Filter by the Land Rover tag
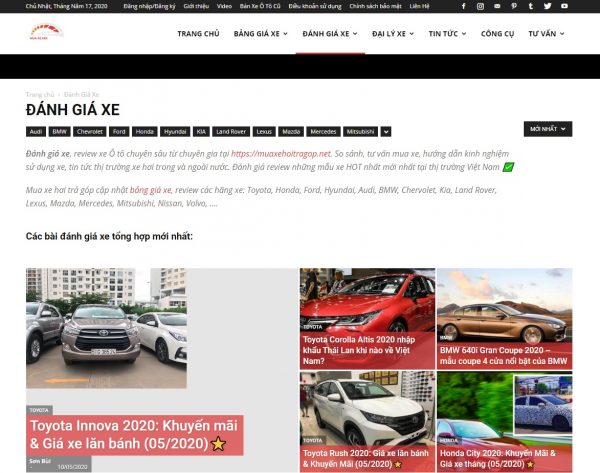 coord(231,131)
